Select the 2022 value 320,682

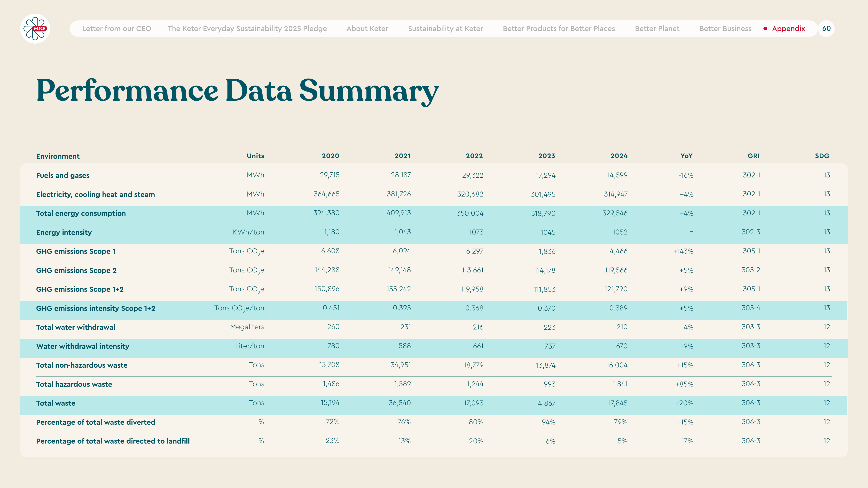coord(470,194)
